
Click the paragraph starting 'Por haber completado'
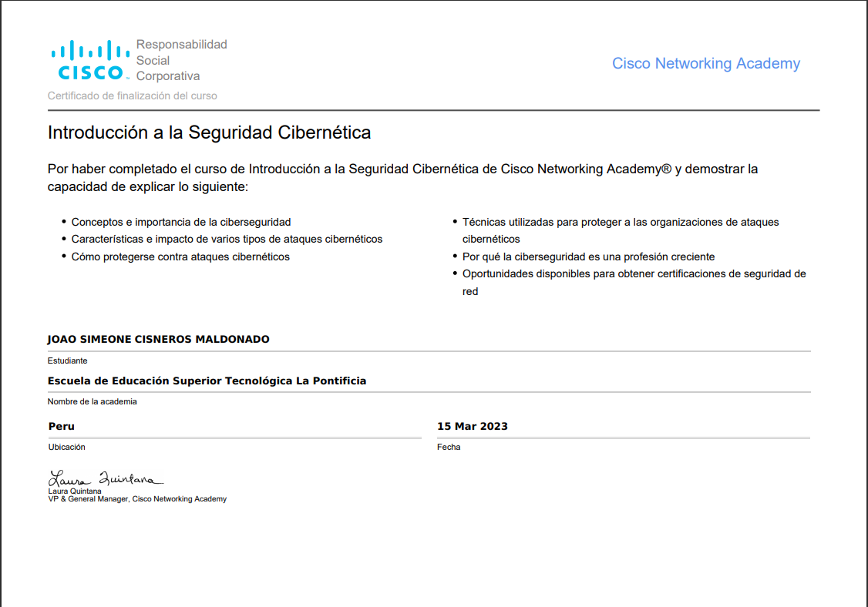click(402, 178)
